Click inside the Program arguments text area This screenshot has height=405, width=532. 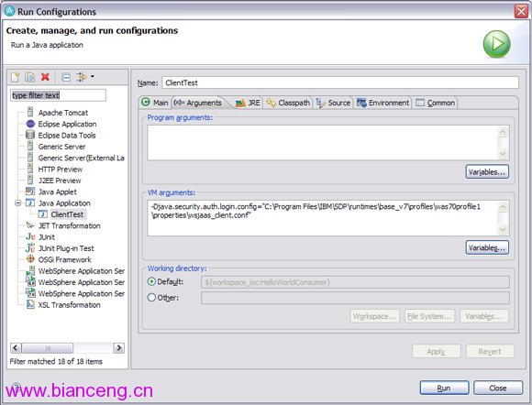(322, 142)
